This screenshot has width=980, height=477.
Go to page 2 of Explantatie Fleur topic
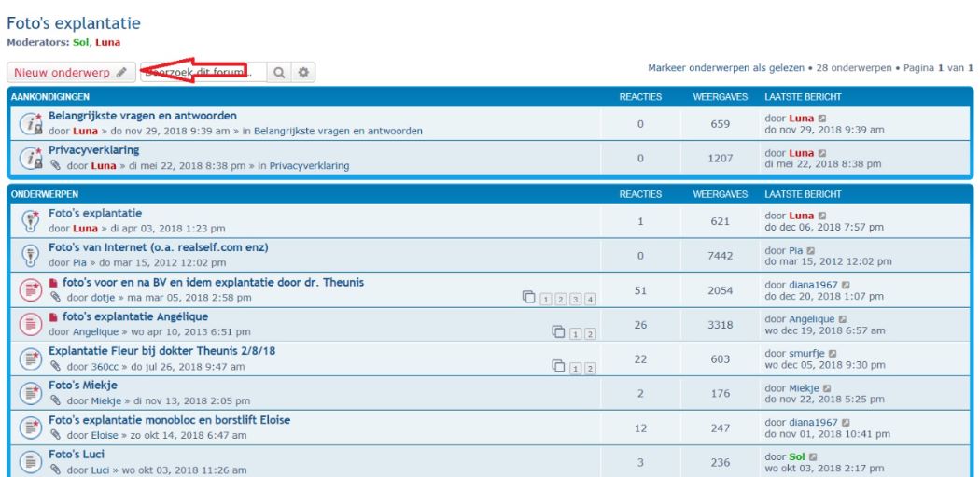[x=590, y=366]
